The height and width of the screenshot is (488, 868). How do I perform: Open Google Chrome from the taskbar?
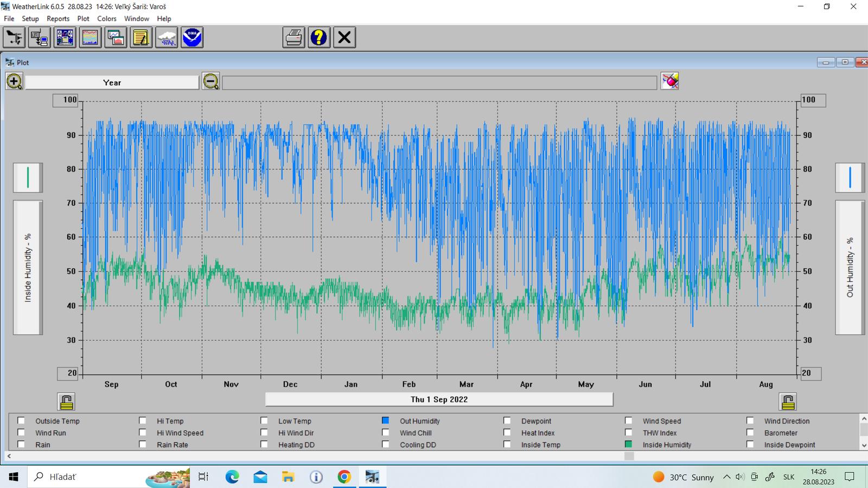344,477
